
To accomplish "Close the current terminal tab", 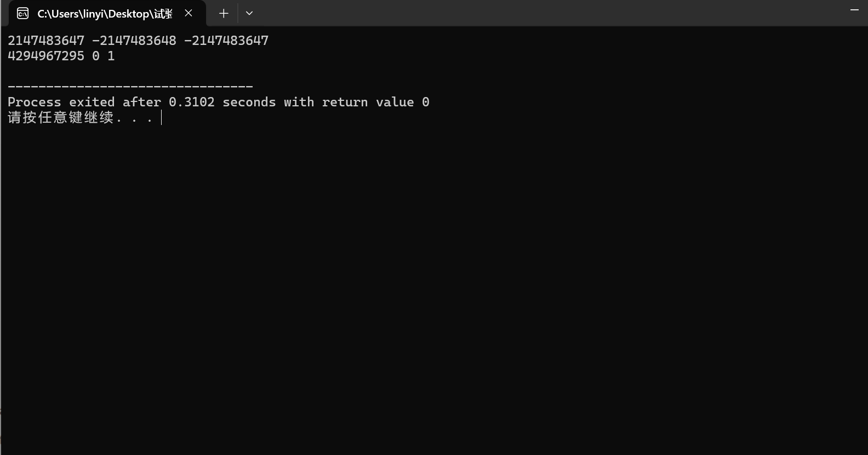I will tap(189, 13).
